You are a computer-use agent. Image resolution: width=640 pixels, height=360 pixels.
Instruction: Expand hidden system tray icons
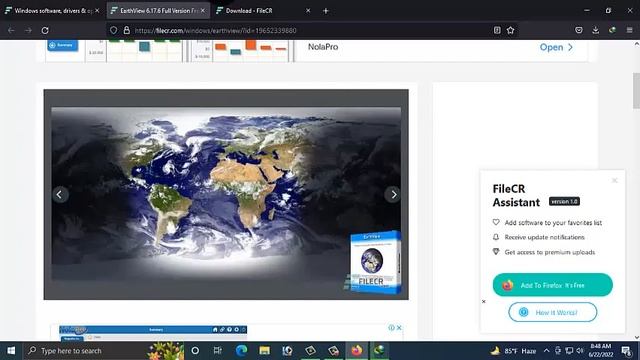click(547, 351)
